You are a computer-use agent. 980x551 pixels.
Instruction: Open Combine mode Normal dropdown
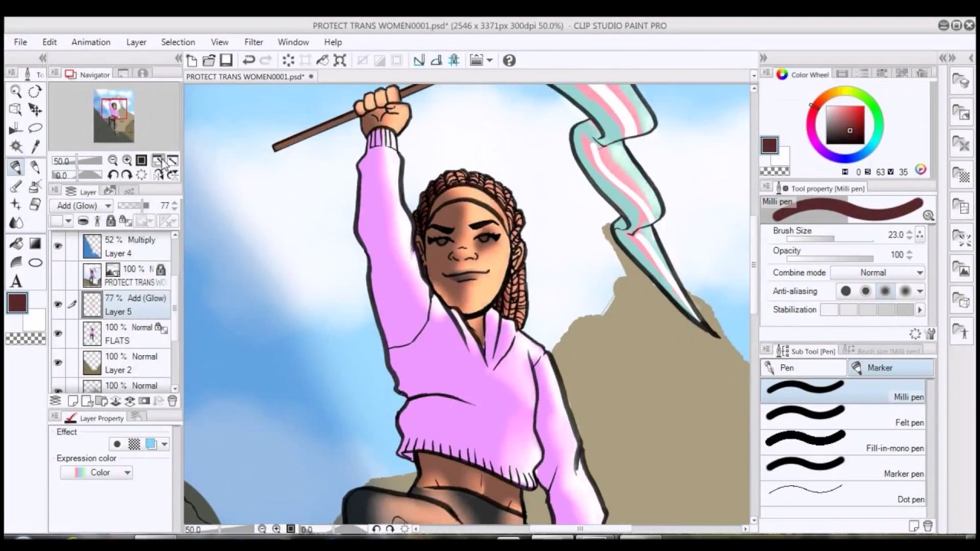coord(878,272)
